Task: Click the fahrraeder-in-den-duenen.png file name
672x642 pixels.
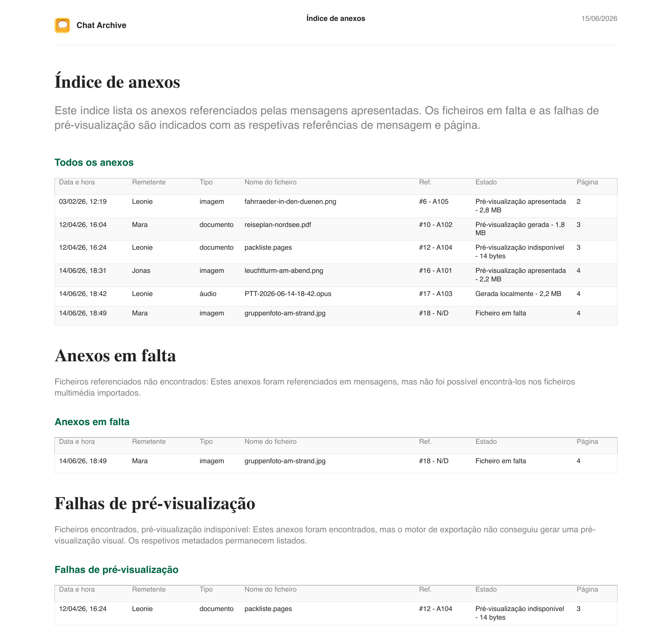Action: click(290, 202)
